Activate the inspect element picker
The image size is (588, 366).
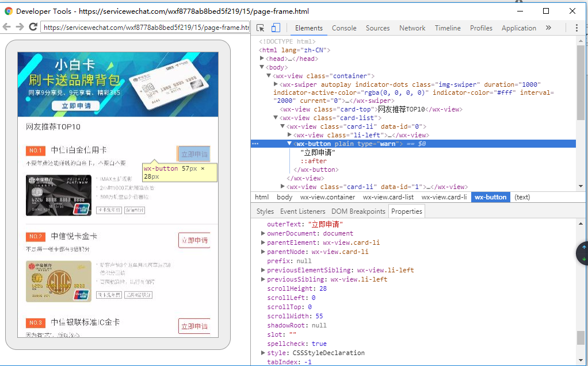pyautogui.click(x=260, y=28)
